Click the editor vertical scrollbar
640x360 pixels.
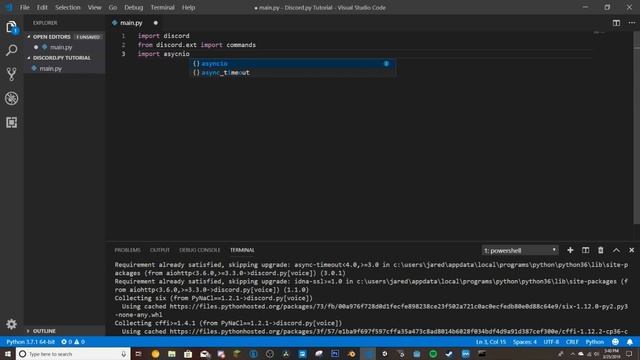pyautogui.click(x=637, y=127)
